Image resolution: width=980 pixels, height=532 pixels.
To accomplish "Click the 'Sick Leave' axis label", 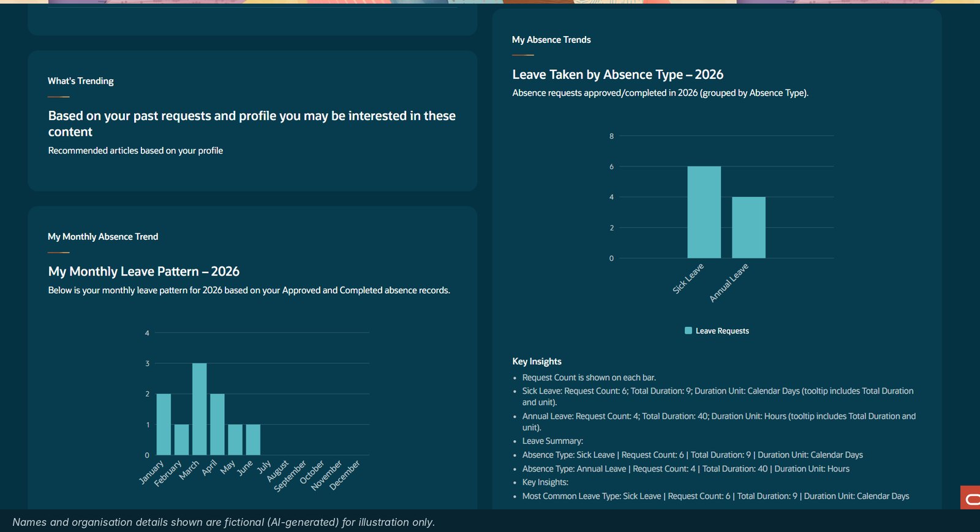I will click(x=688, y=279).
